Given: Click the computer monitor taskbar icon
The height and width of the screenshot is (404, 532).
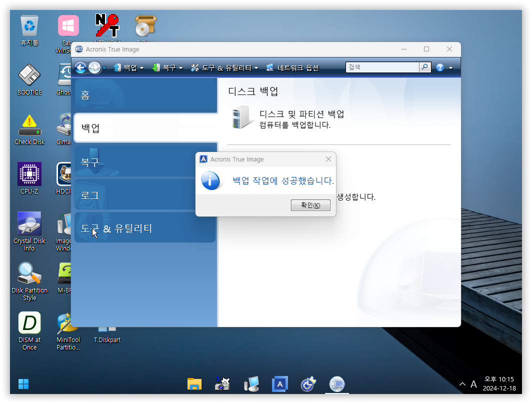Looking at the screenshot, I should (x=251, y=384).
